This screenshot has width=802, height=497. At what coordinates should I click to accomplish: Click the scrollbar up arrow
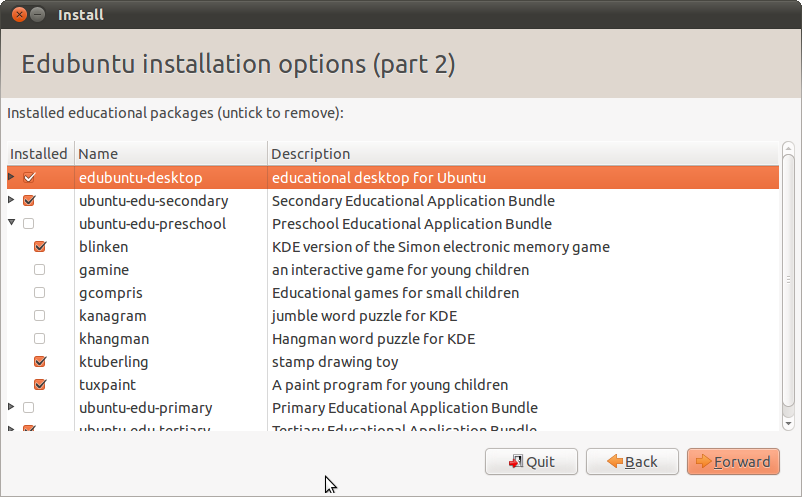pos(788,148)
